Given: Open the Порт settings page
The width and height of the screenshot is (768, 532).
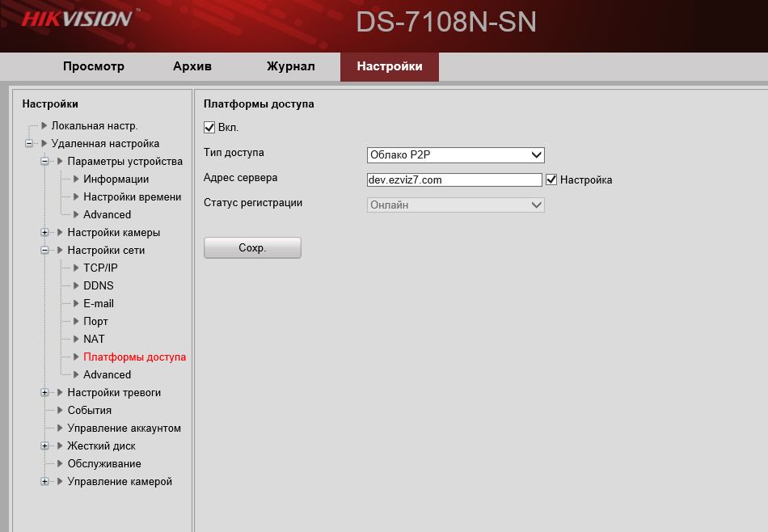Looking at the screenshot, I should 95,321.
